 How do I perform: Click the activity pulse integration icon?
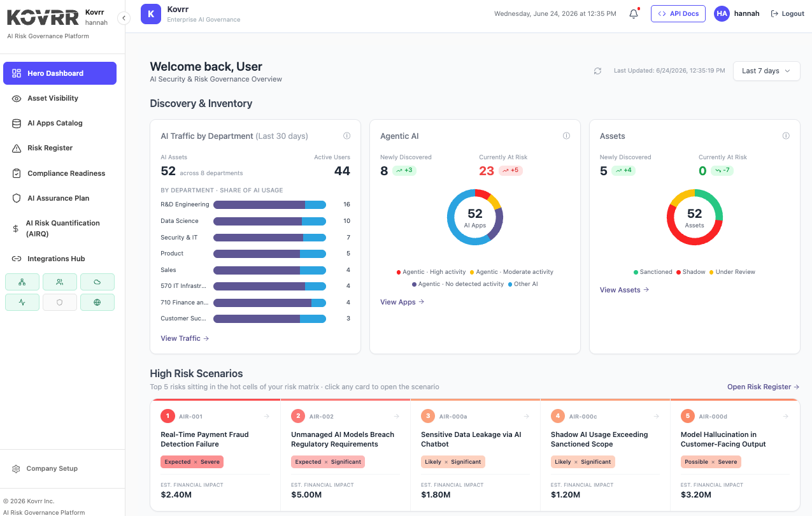pyautogui.click(x=22, y=302)
